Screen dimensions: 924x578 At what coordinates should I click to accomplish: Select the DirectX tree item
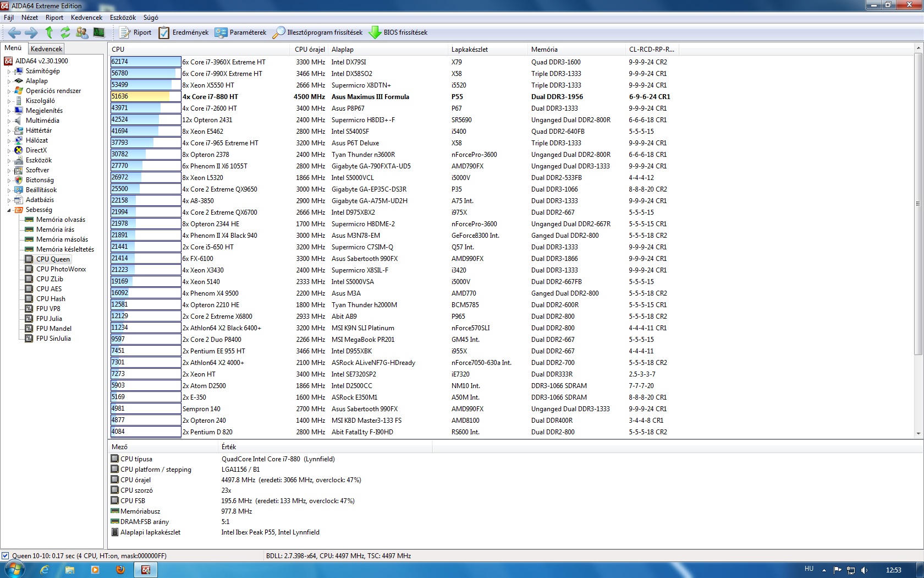tap(36, 150)
